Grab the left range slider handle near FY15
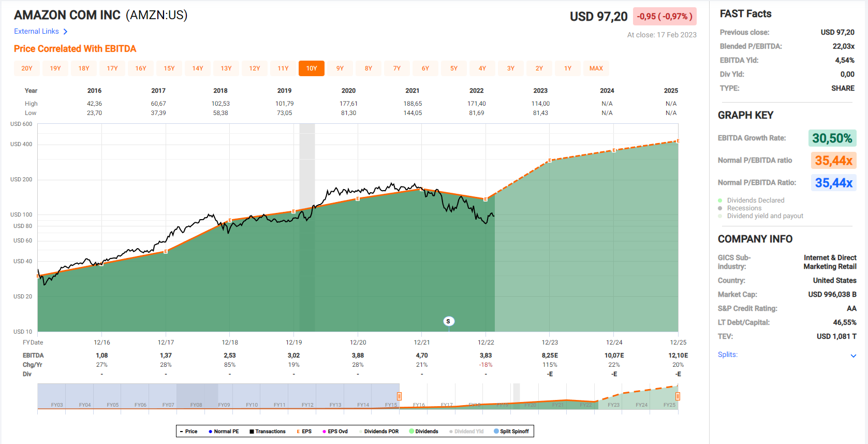The image size is (868, 444). click(x=399, y=396)
